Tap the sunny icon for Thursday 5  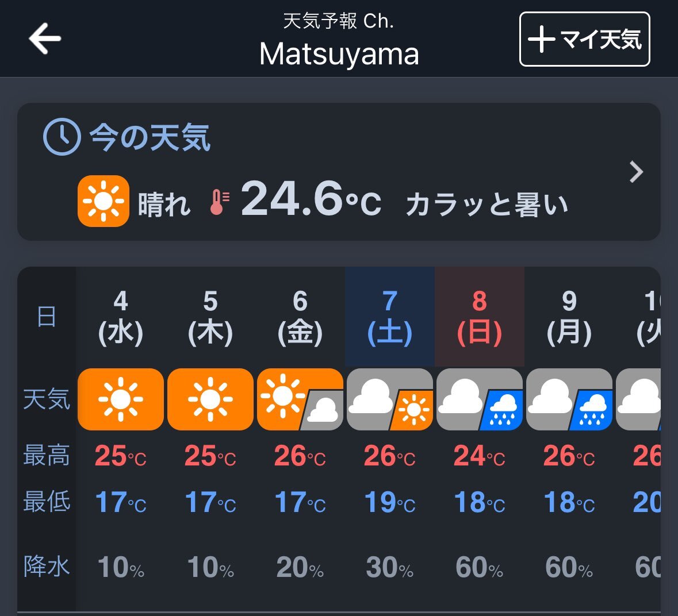click(x=210, y=399)
